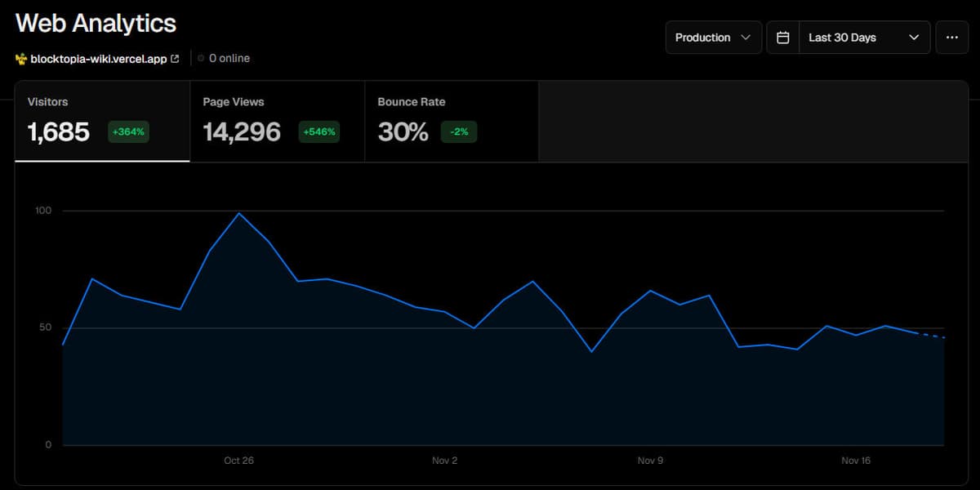
Task: Switch to the Bounce Rate tab
Action: coord(452,122)
